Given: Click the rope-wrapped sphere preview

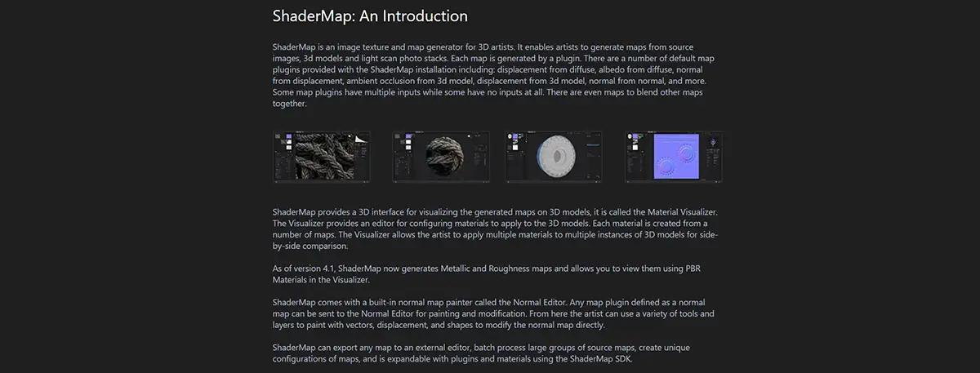Looking at the screenshot, I should click(x=446, y=156).
